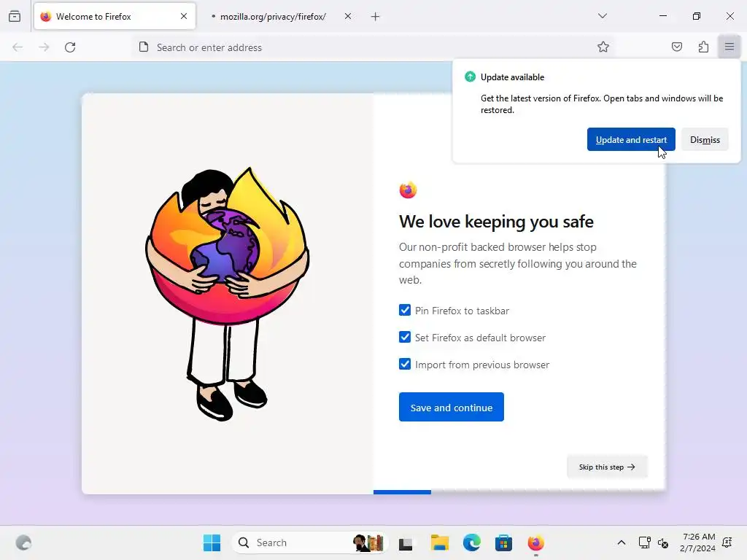The image size is (747, 560).
Task: Go forward with the right arrow button
Action: (x=44, y=47)
